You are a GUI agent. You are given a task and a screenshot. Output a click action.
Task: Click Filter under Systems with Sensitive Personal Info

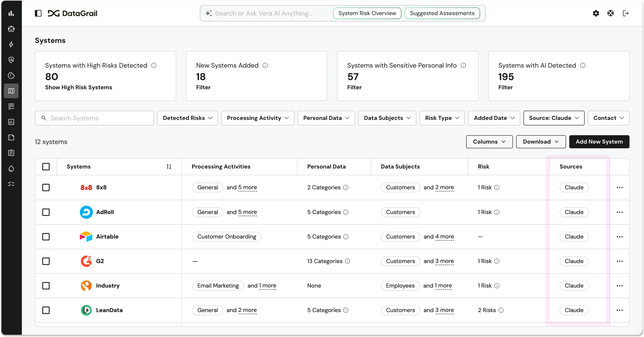[x=354, y=87]
